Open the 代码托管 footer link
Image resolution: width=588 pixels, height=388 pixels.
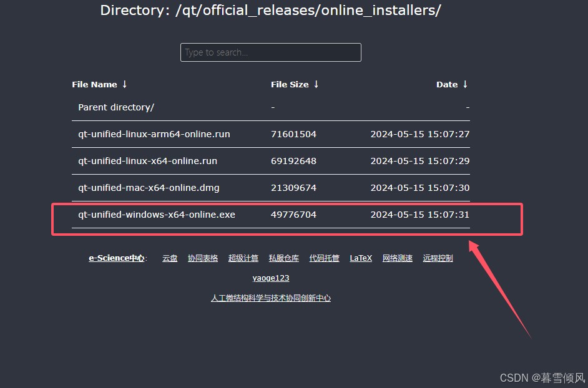325,258
